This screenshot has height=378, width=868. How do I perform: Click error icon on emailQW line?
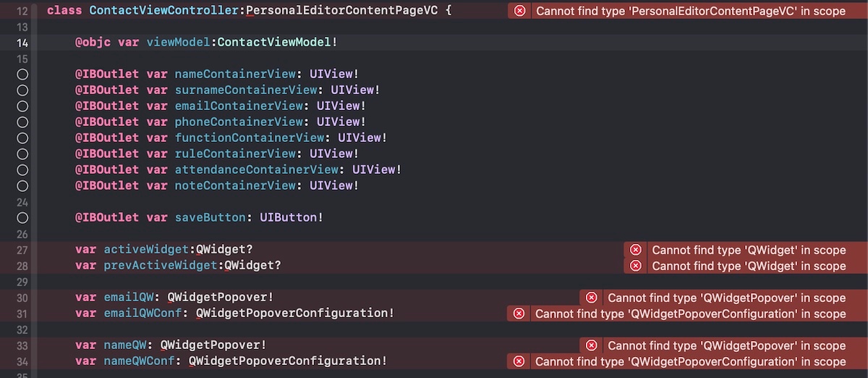click(591, 298)
